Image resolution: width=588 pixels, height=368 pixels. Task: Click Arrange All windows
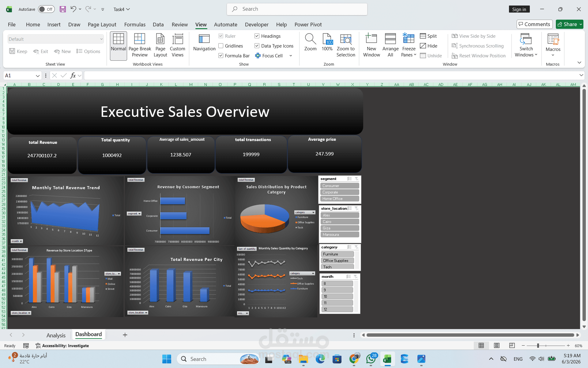[x=390, y=46]
